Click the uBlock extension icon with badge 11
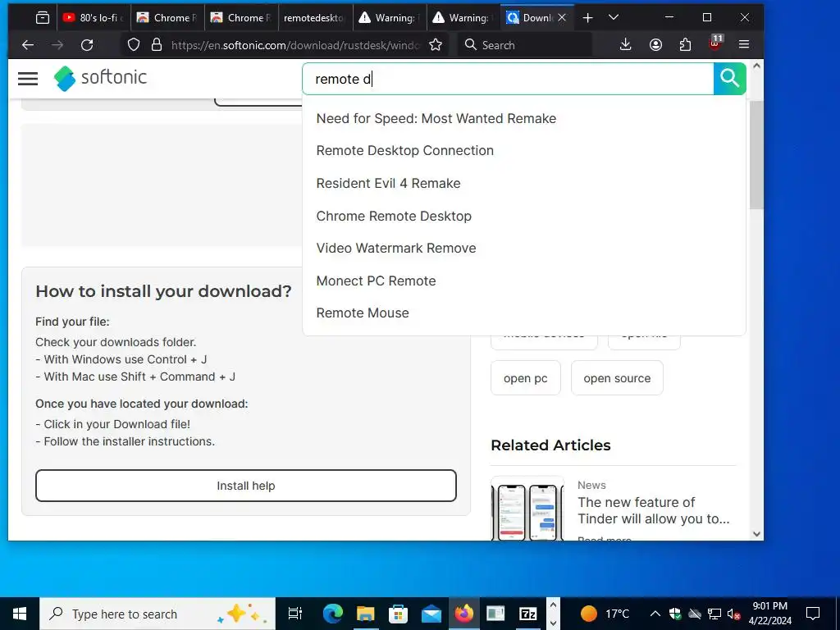 click(715, 44)
